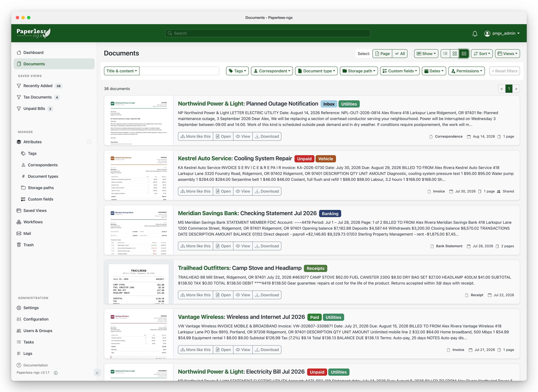Open the Documentation link

pyautogui.click(x=32, y=365)
